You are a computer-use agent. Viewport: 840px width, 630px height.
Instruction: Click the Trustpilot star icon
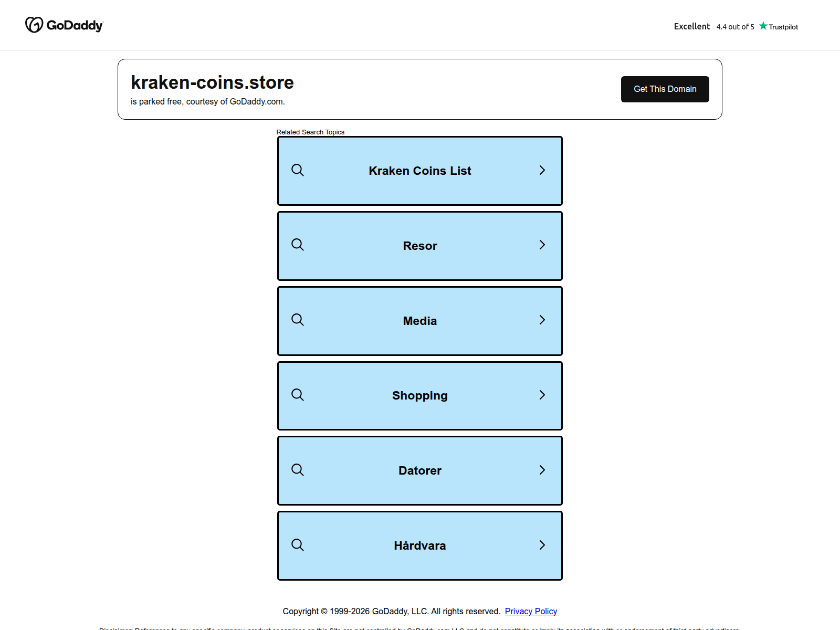pyautogui.click(x=763, y=26)
